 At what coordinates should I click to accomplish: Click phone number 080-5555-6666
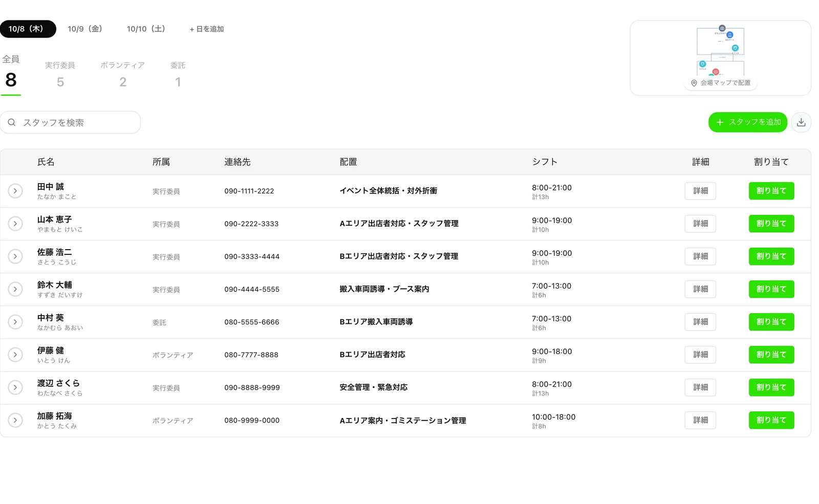252,322
